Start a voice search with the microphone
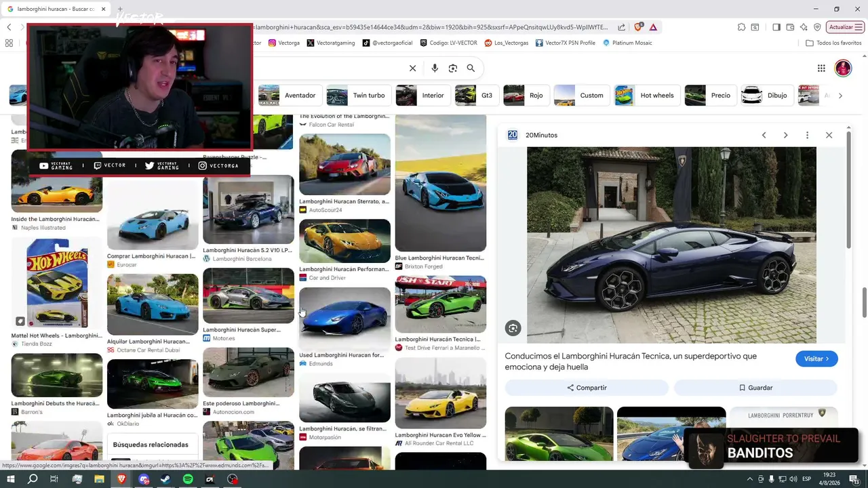The width and height of the screenshot is (868, 488). point(435,68)
